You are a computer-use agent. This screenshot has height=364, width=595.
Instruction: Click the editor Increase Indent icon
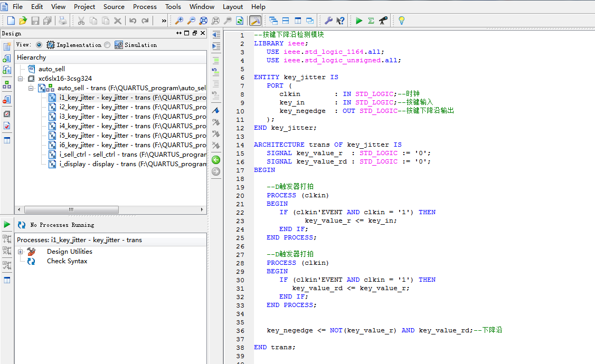coord(216,46)
